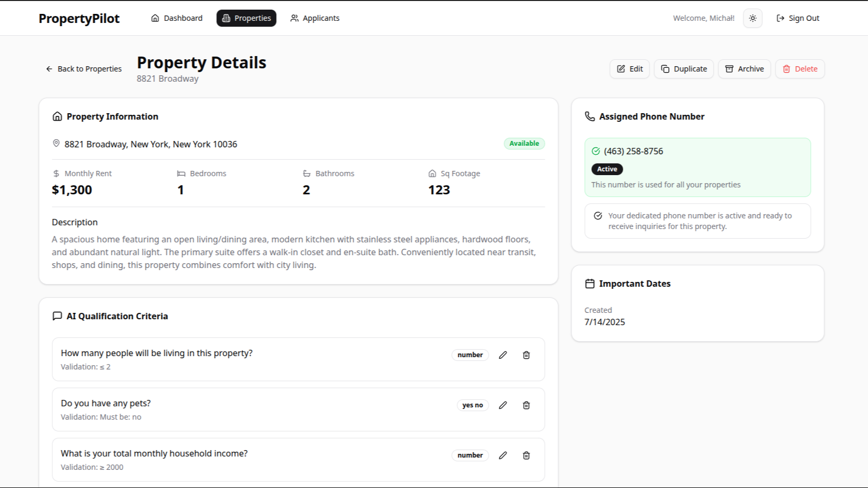Click the edit pencil for the occupants question
This screenshot has width=868, height=488.
pos(503,355)
